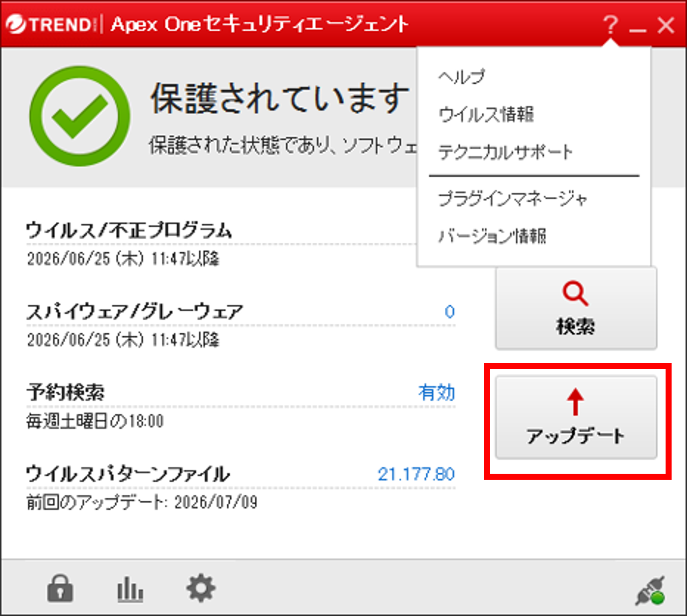
Task: Open the logs bar chart icon
Action: pyautogui.click(x=130, y=589)
